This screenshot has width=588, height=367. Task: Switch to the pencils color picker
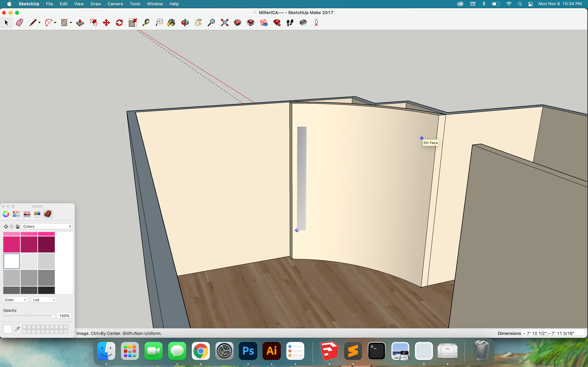tap(37, 214)
